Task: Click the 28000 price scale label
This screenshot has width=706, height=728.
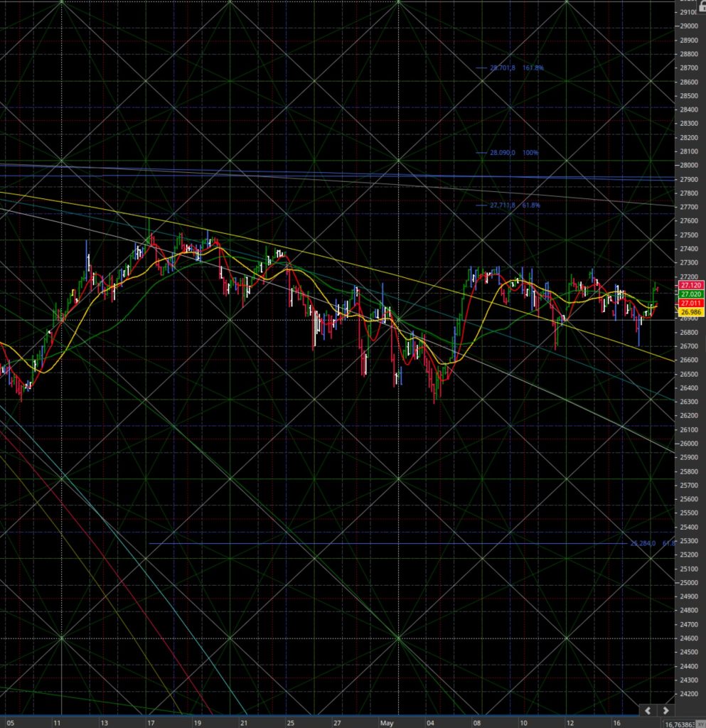Action: click(689, 165)
